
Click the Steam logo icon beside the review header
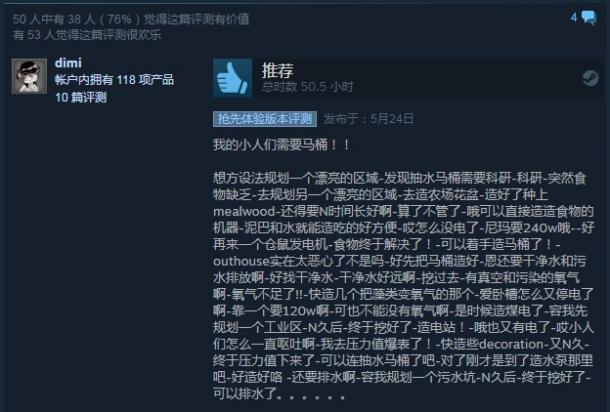tap(590, 78)
